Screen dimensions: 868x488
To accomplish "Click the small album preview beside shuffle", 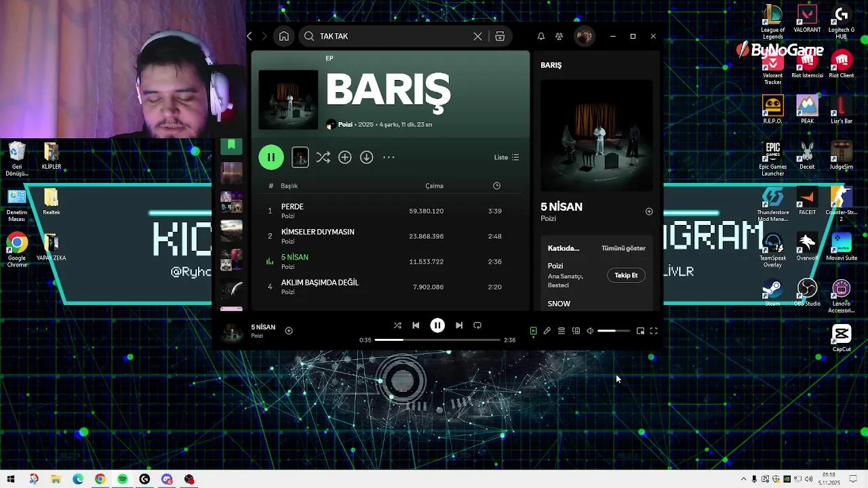I will (x=300, y=157).
